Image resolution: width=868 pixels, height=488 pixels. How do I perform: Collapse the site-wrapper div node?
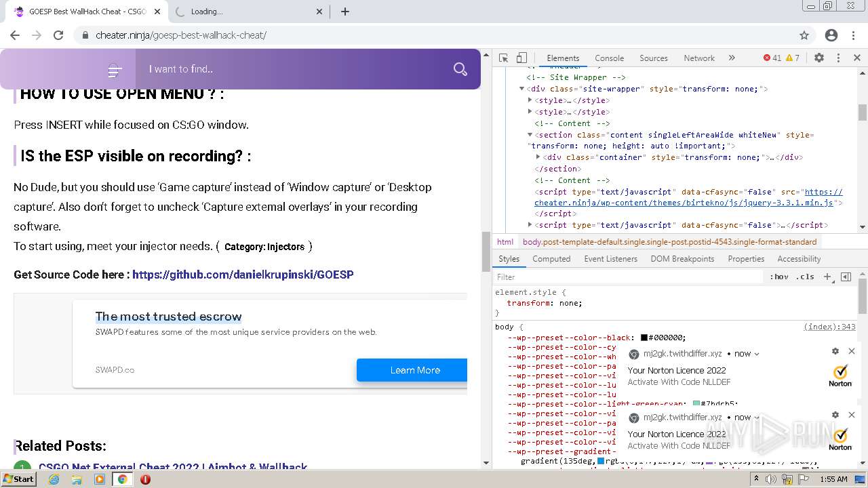click(x=522, y=89)
